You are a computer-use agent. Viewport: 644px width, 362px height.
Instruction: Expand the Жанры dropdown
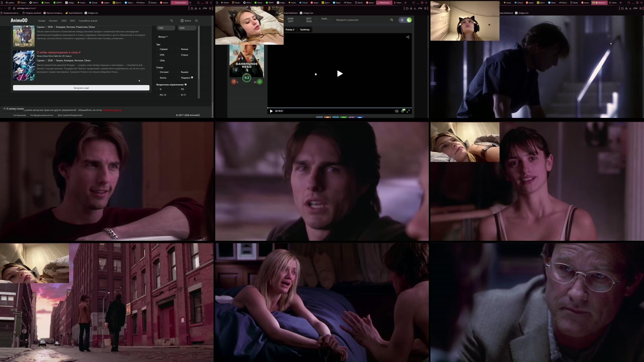tap(163, 37)
